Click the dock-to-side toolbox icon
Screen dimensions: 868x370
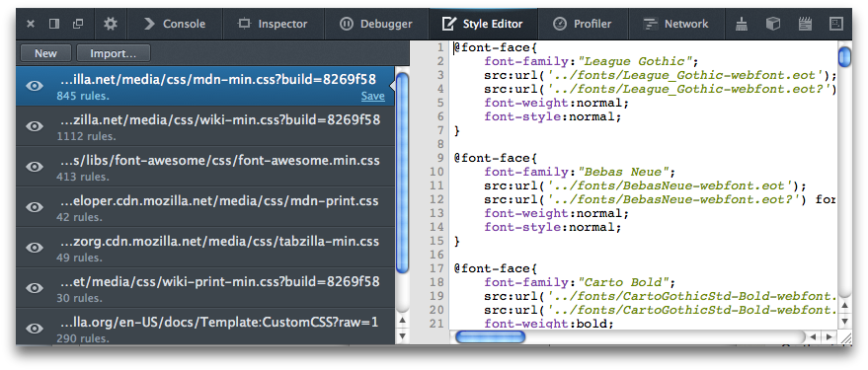[53, 24]
